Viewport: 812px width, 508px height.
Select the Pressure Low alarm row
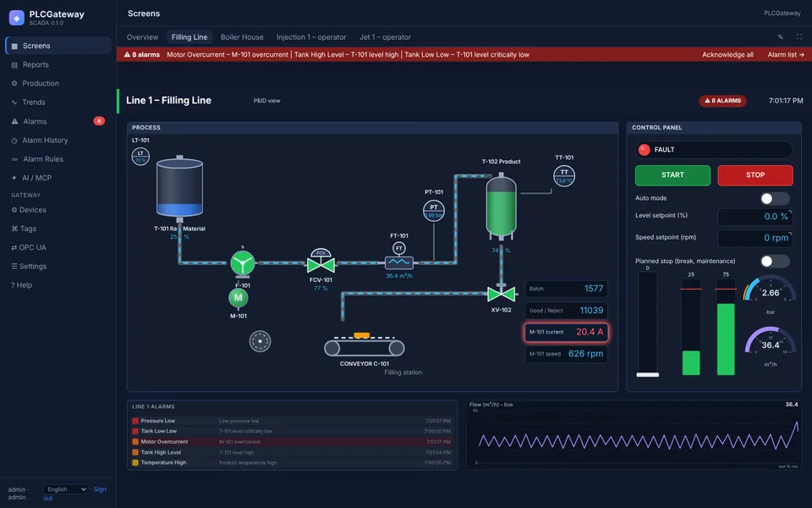292,421
